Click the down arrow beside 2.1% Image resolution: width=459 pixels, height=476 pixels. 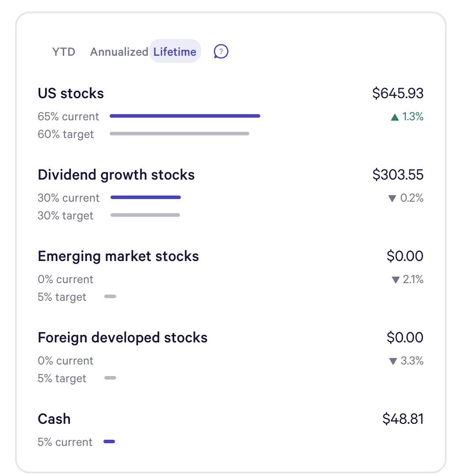point(395,280)
